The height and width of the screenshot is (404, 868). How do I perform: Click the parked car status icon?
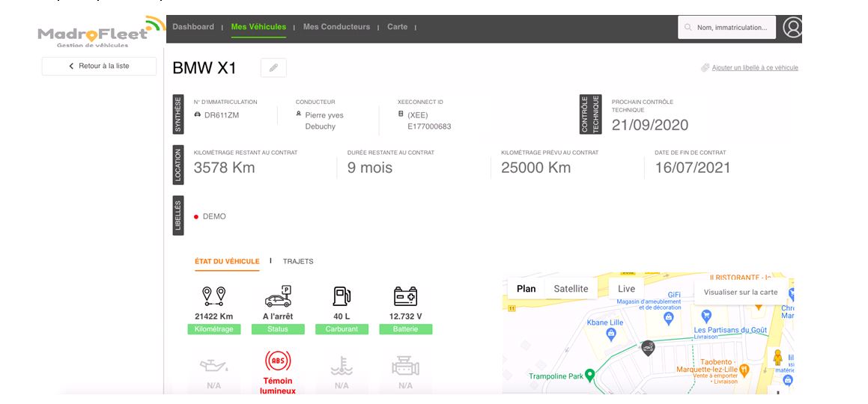(278, 296)
